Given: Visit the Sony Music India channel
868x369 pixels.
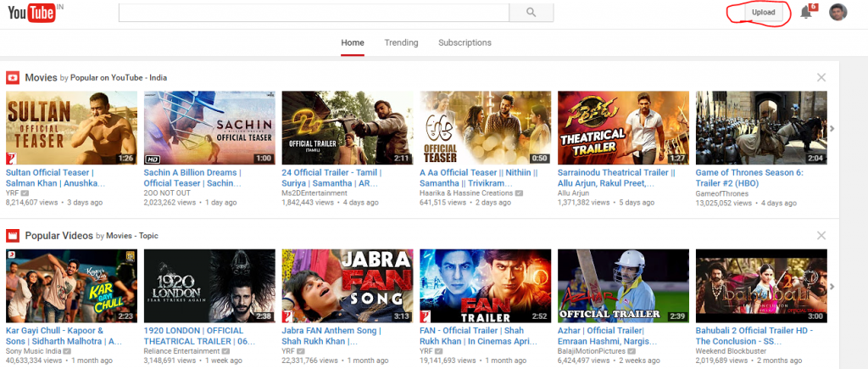Looking at the screenshot, I should (x=33, y=351).
